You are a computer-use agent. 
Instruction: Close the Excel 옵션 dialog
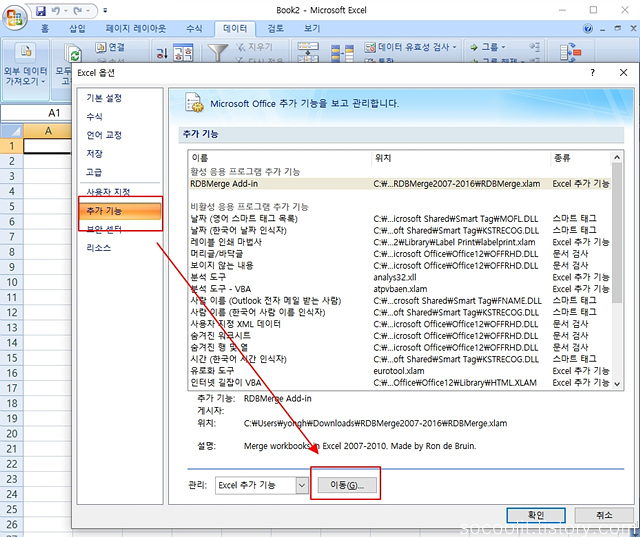click(x=623, y=73)
